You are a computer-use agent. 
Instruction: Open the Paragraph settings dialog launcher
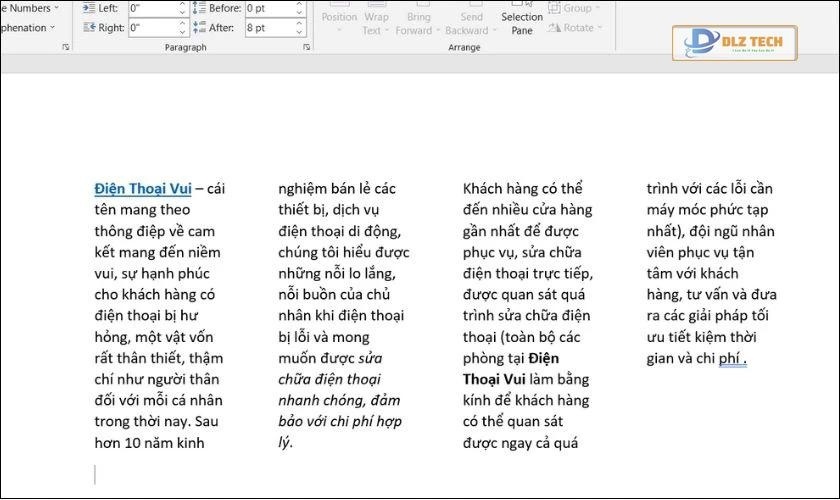(x=305, y=48)
